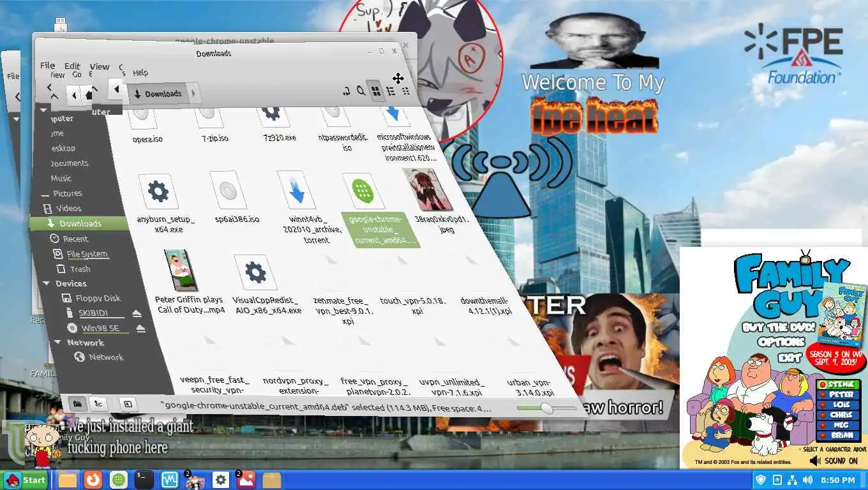Screen dimensions: 868x490
Task: Open File System in the sidebar
Action: [80, 254]
